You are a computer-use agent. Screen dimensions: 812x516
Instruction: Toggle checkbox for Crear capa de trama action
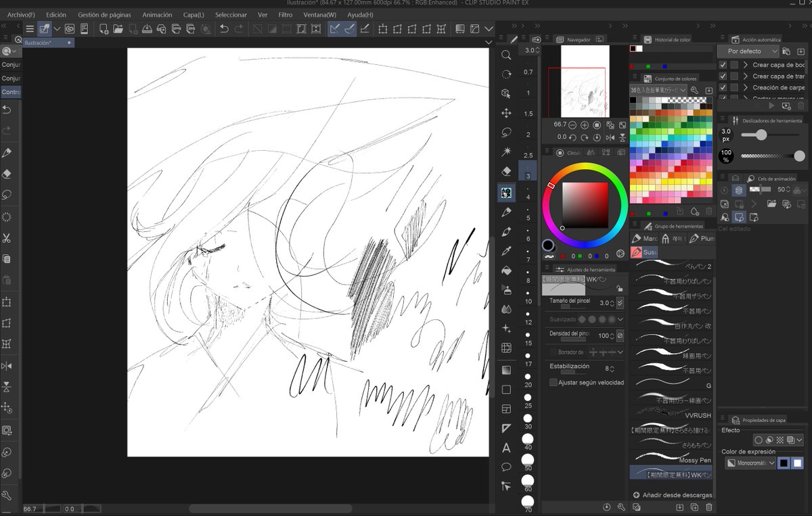tap(723, 76)
